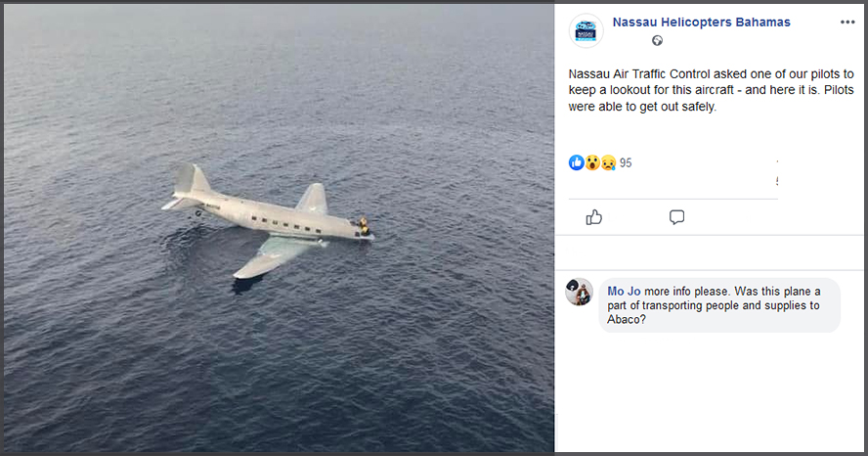Click the people standing at the plane's nose
This screenshot has height=456, width=868.
[x=364, y=227]
